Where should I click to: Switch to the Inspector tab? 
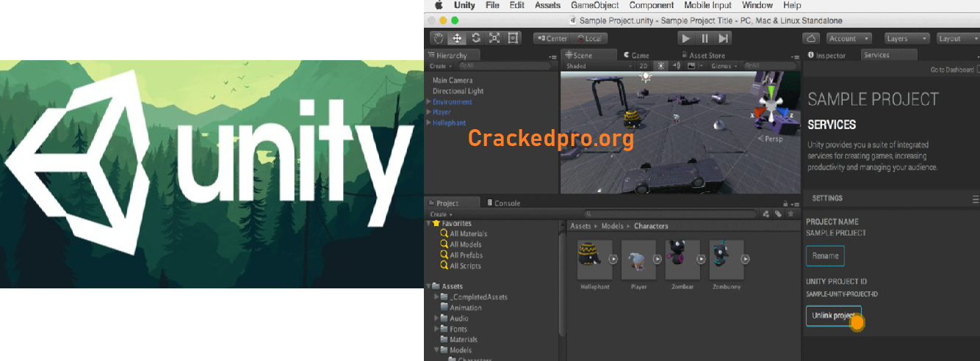(x=827, y=55)
